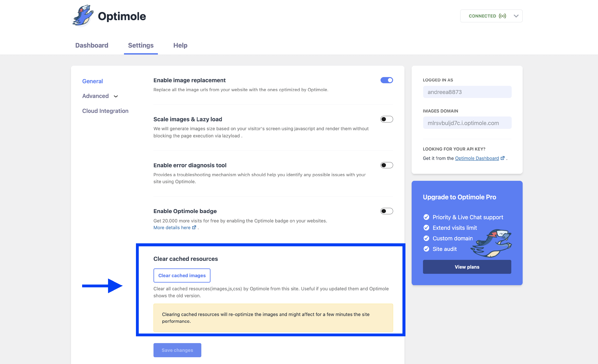Click the Images Domain field

click(x=467, y=123)
